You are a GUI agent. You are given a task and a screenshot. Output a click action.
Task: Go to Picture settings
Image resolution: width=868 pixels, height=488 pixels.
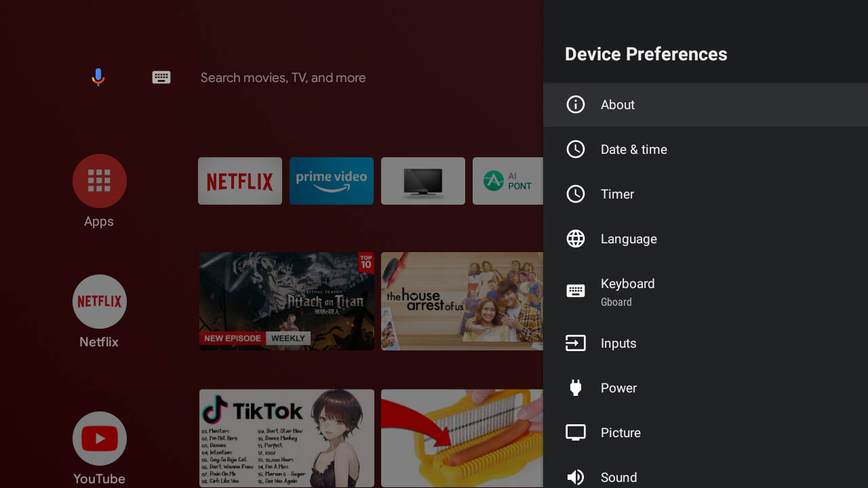pos(705,433)
